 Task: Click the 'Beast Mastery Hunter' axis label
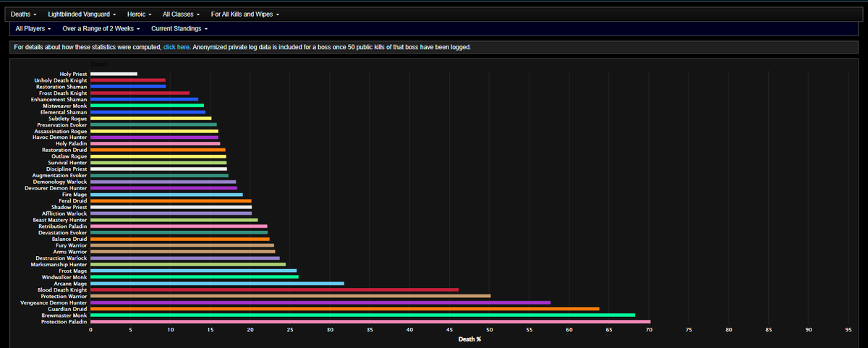pos(60,220)
